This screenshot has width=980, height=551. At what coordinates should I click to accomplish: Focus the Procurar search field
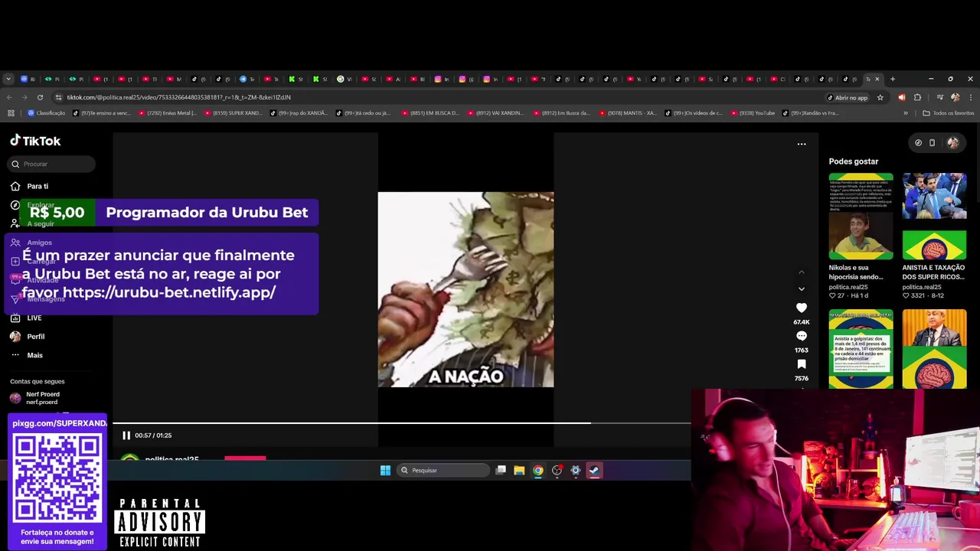click(x=52, y=164)
